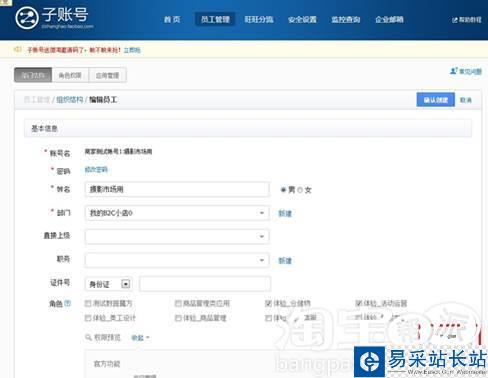
Task: Click 组织结构 in the breadcrumb
Action: tap(69, 100)
